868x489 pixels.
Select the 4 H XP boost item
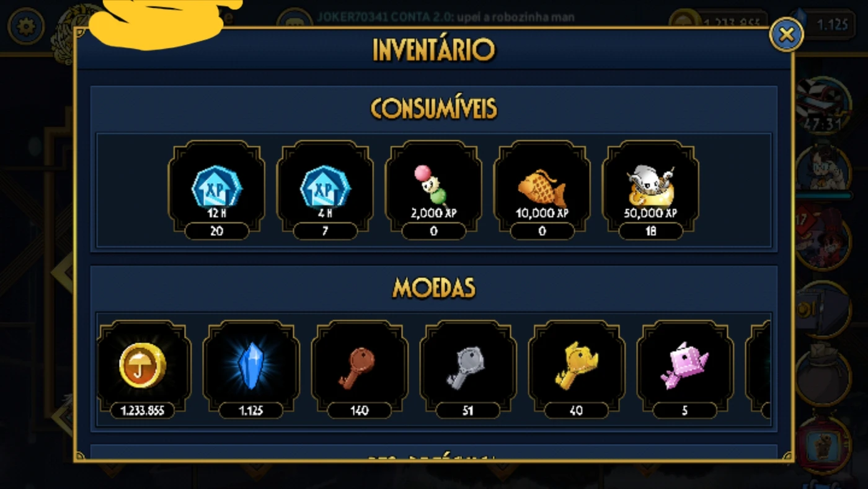click(325, 190)
